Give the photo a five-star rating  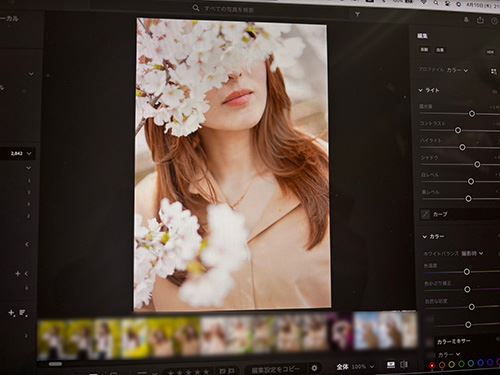pos(206,372)
